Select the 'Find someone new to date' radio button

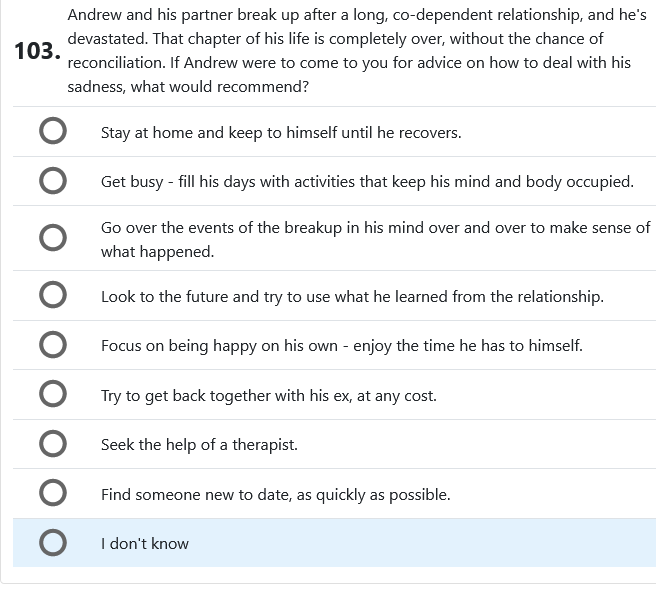click(x=53, y=494)
